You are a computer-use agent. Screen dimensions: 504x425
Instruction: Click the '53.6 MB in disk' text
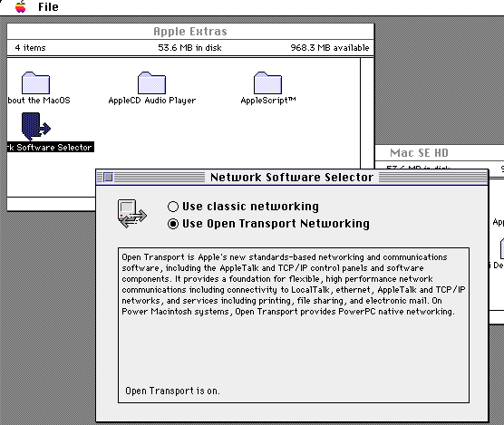tap(189, 48)
